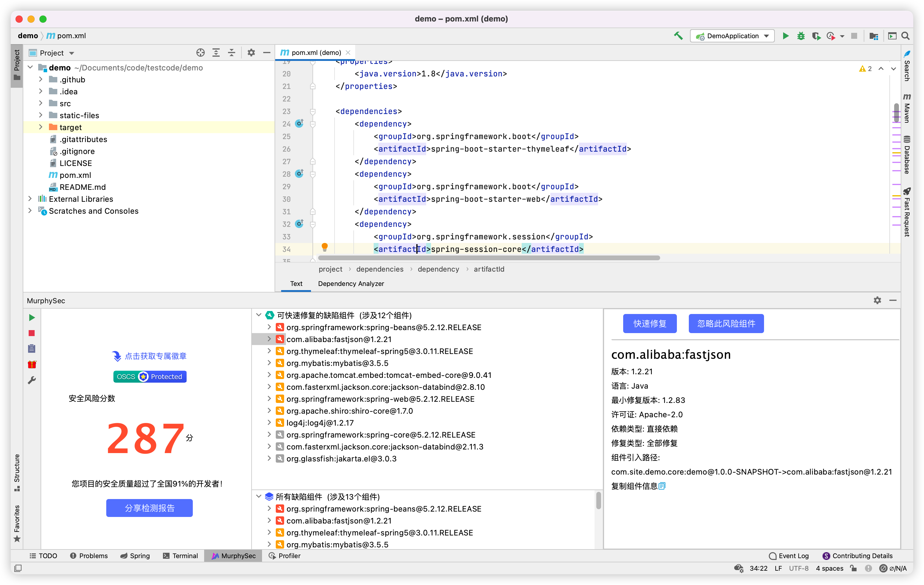Stop MurphySec scan with red square icon
Image resolution: width=924 pixels, height=585 pixels.
32,333
